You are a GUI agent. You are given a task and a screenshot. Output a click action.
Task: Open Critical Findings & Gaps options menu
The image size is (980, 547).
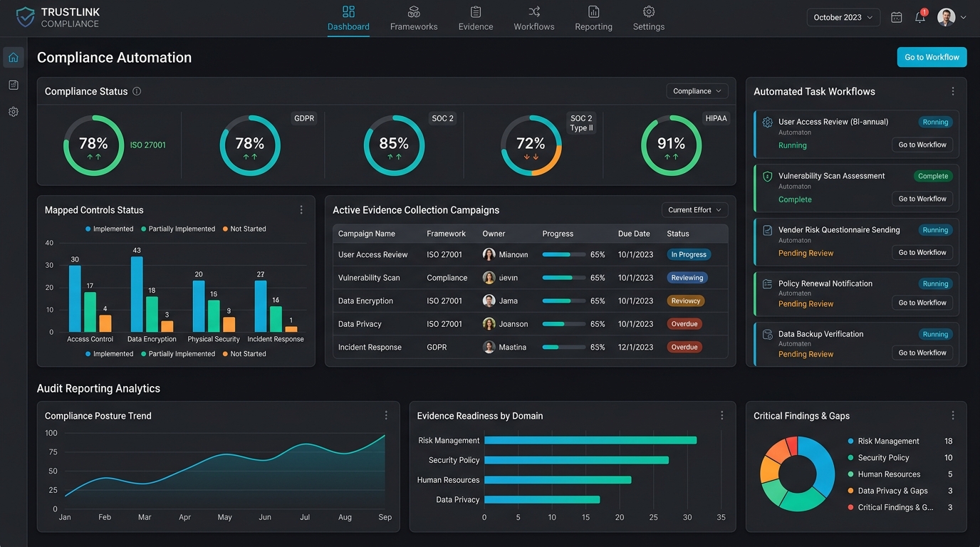pyautogui.click(x=953, y=415)
